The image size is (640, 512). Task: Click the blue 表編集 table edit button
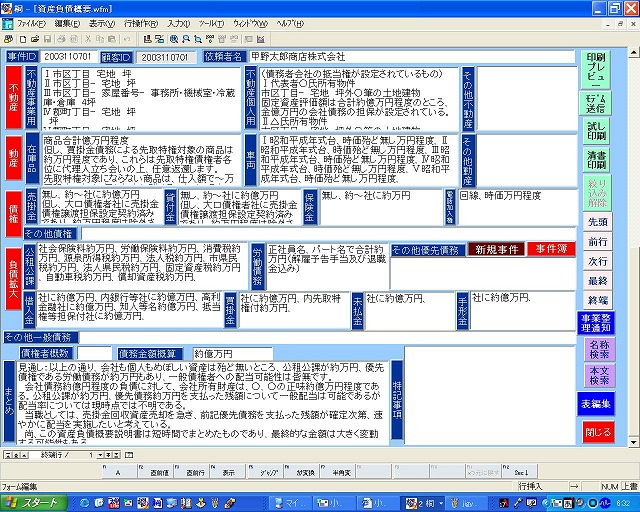coord(598,403)
